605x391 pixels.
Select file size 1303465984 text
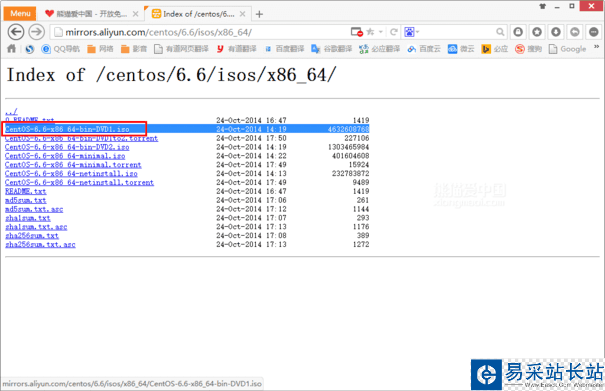[348, 147]
